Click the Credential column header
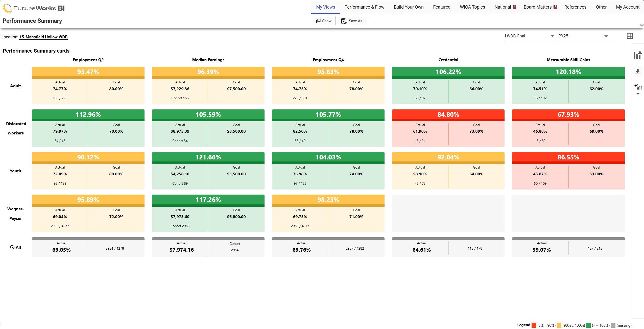This screenshot has width=644, height=329. 448,60
